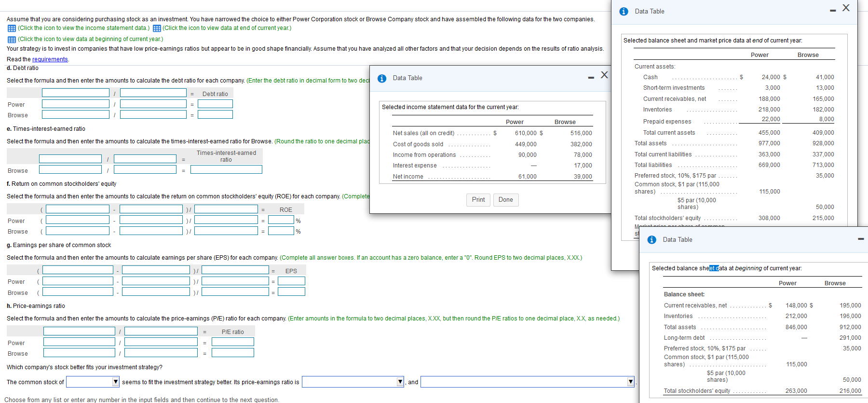
Task: Click Browse debt ratio result field
Action: [x=215, y=114]
